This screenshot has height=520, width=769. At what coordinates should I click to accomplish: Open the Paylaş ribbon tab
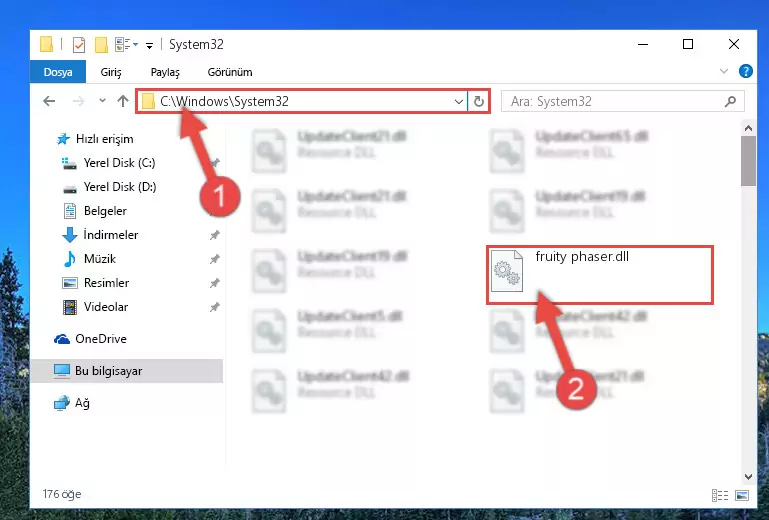(165, 72)
